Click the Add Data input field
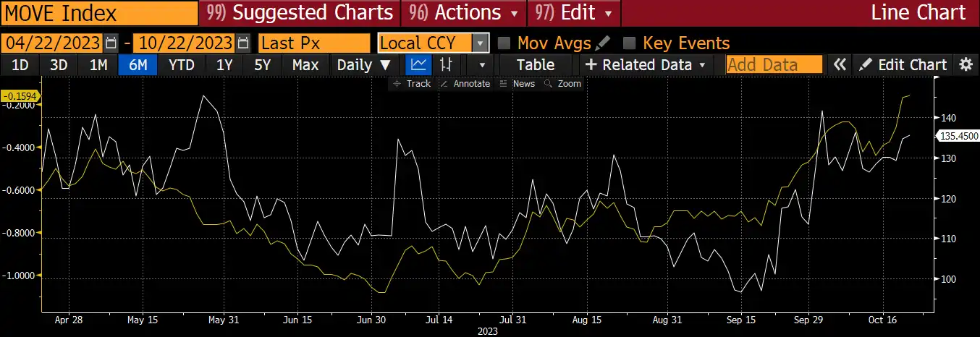The height and width of the screenshot is (337, 980). [x=774, y=64]
